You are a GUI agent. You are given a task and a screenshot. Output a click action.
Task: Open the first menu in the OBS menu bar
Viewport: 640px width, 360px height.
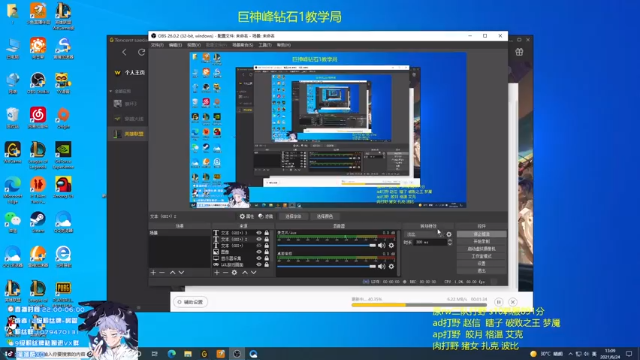[x=157, y=45]
